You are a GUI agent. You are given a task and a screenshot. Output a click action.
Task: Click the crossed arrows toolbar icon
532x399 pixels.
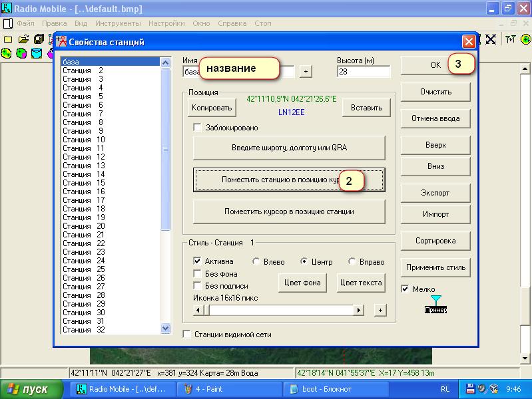coord(491,39)
